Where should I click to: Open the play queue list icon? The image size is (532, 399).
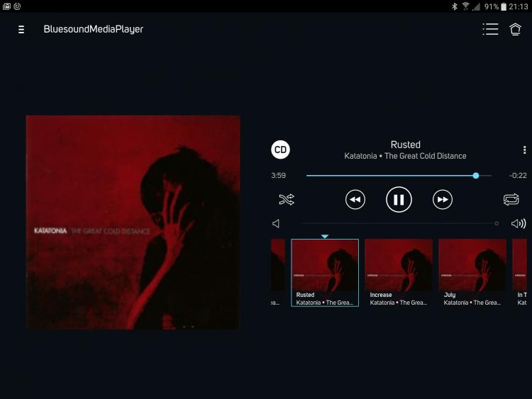tap(491, 29)
